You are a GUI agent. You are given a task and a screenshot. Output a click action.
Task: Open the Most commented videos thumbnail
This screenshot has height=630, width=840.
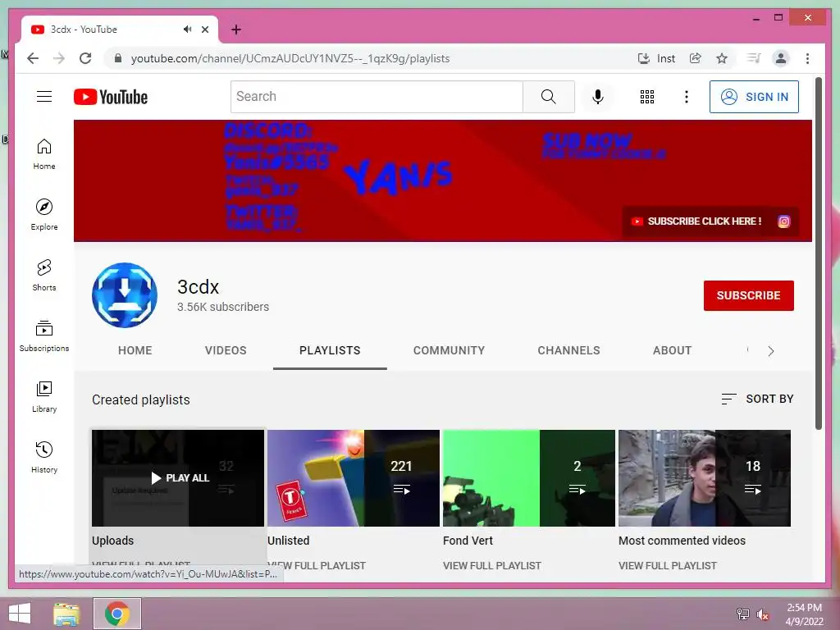pyautogui.click(x=705, y=478)
